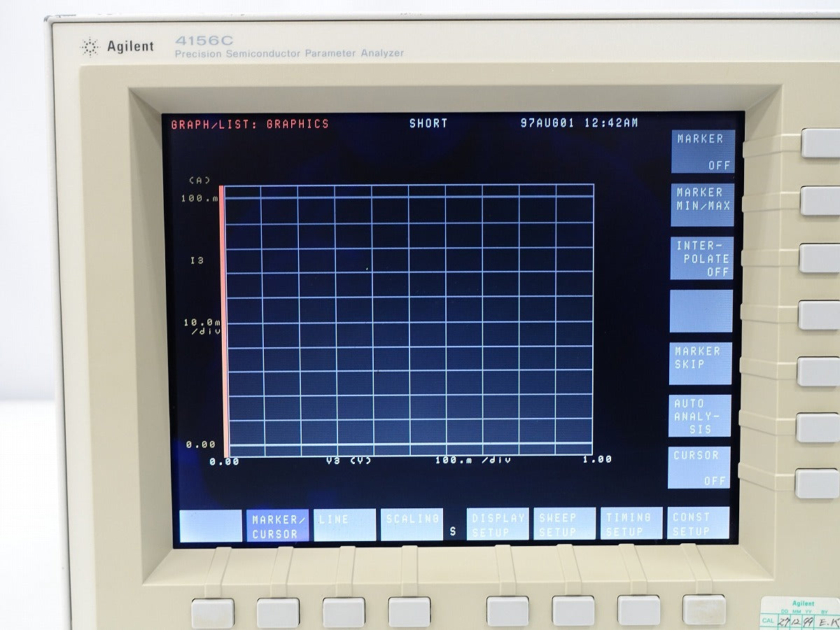This screenshot has height=630, width=840.
Task: Click the Agilent logo on the bezel
Action: tap(117, 47)
